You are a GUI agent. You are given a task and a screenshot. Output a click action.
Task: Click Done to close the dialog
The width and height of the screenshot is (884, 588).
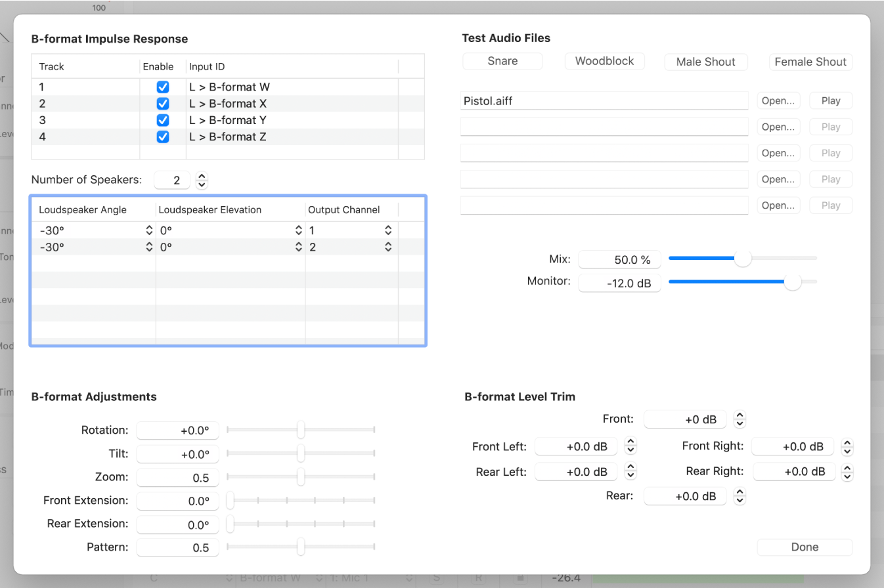point(805,547)
